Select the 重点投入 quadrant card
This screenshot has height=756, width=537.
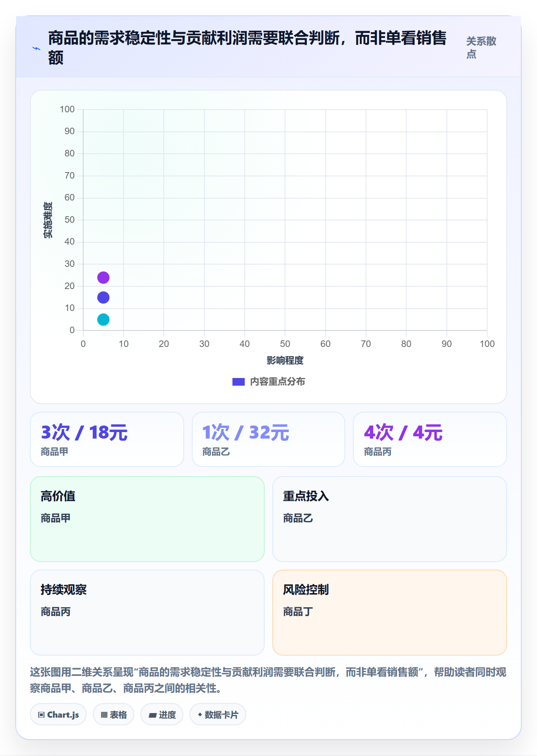390,519
